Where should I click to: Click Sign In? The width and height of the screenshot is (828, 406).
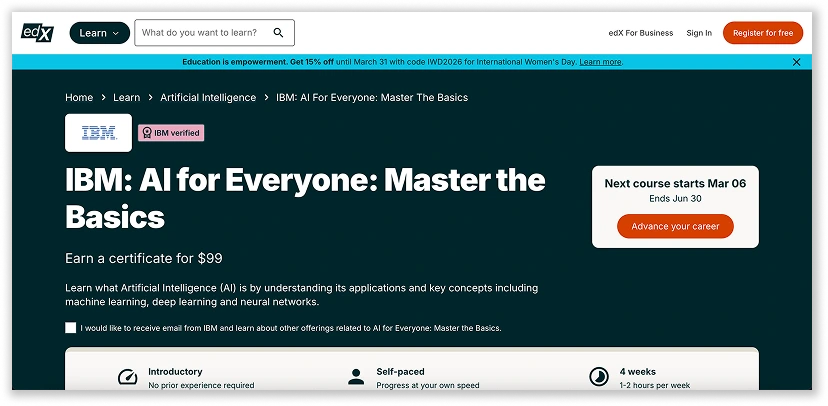click(x=699, y=33)
